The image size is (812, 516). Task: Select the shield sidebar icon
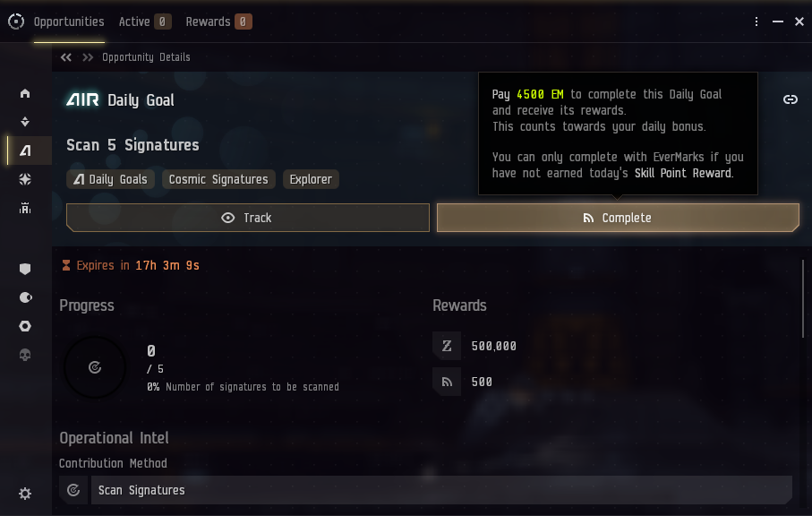(x=25, y=269)
